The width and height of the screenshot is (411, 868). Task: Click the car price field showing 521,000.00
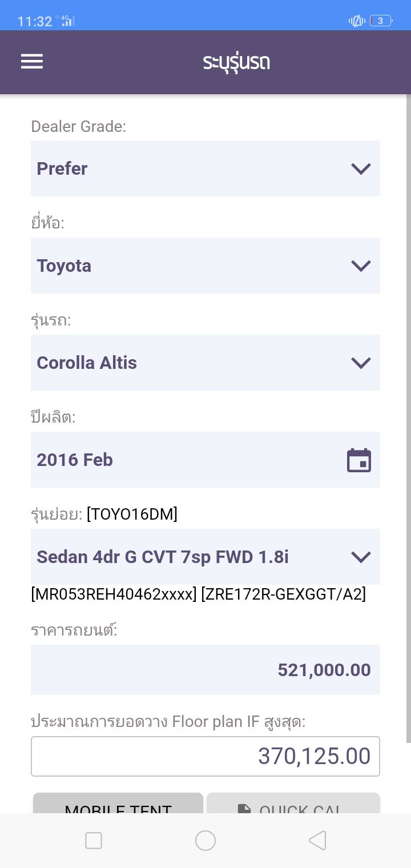pyautogui.click(x=205, y=670)
